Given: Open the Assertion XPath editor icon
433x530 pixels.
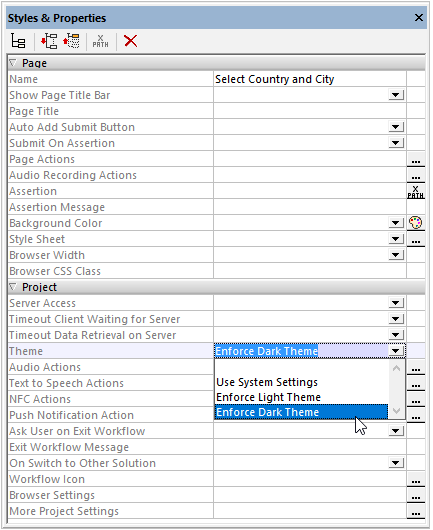Looking at the screenshot, I should (x=415, y=192).
